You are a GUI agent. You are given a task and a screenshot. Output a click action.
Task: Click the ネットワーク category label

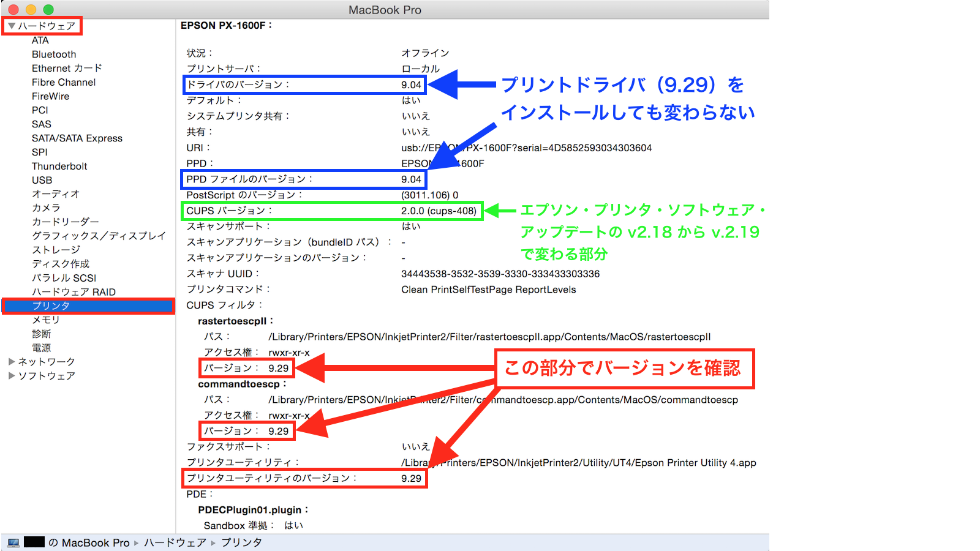47,362
